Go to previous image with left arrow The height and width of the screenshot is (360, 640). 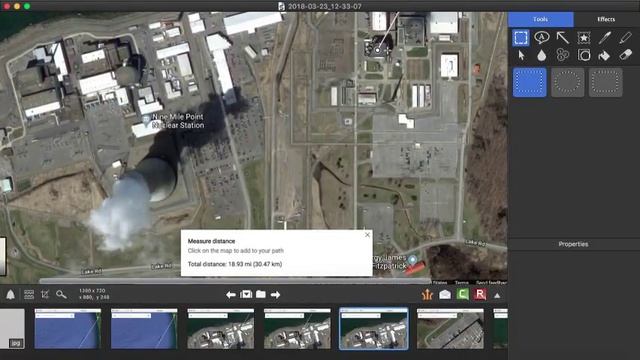click(x=231, y=295)
